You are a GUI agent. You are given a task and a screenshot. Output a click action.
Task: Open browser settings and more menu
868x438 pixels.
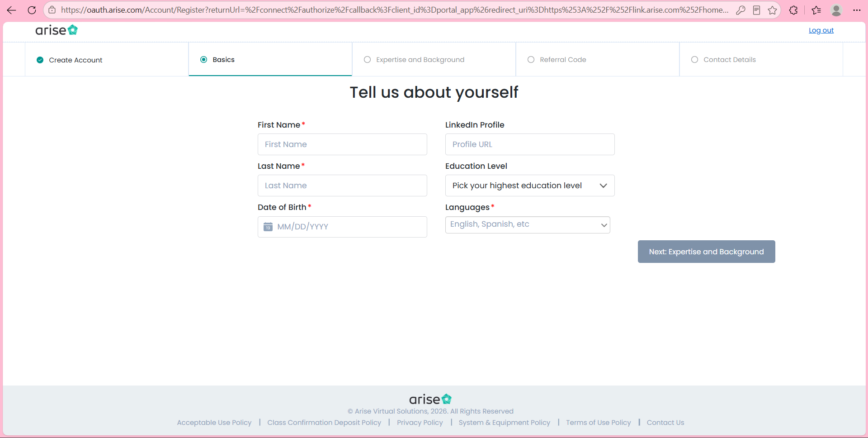point(857,10)
